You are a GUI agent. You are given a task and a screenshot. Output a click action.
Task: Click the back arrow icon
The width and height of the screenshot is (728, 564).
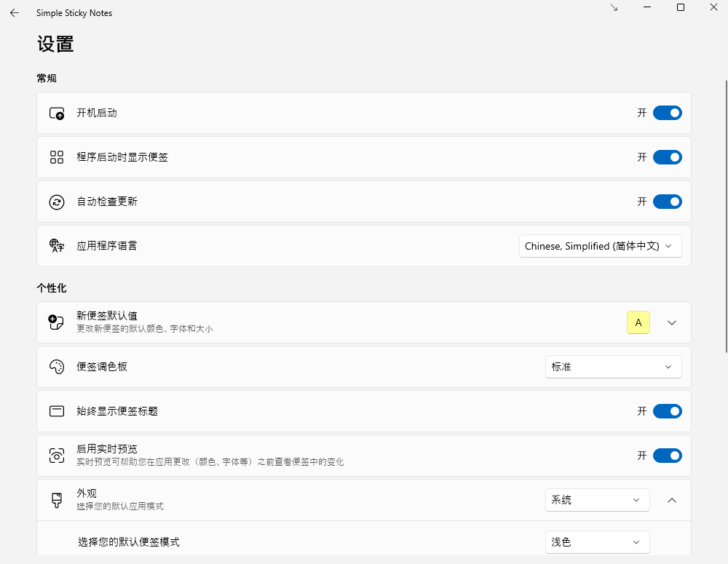click(15, 12)
